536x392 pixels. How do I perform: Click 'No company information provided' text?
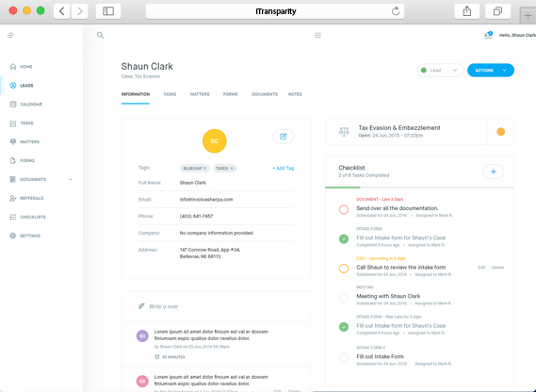pyautogui.click(x=217, y=233)
